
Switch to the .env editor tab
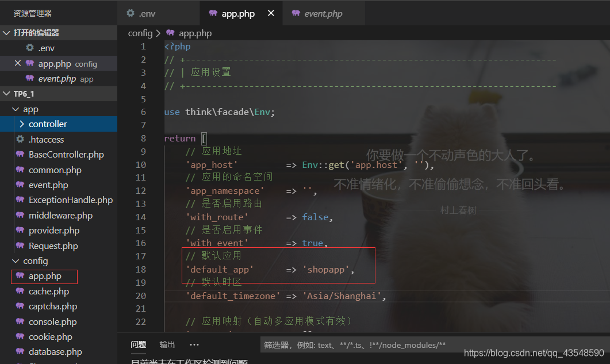pyautogui.click(x=158, y=13)
